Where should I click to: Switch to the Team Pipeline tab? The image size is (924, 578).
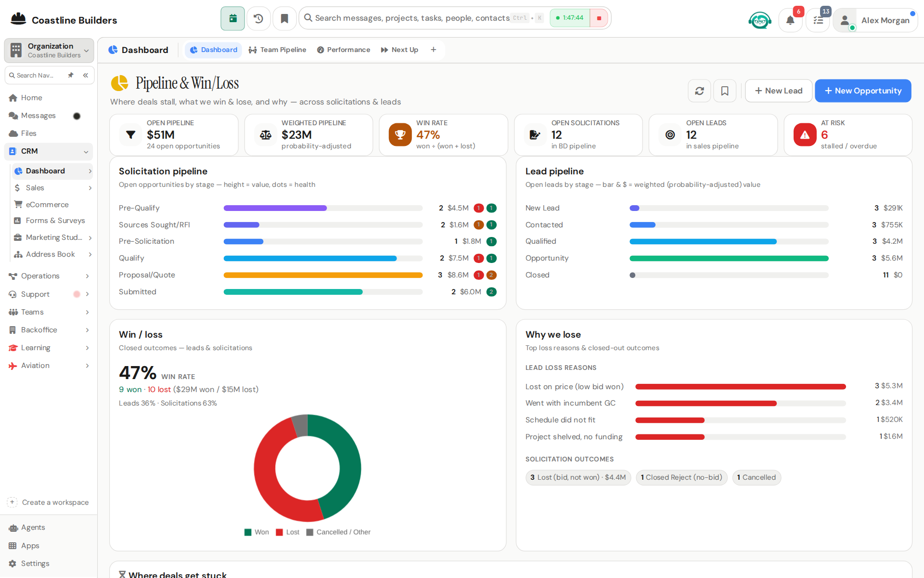click(278, 50)
